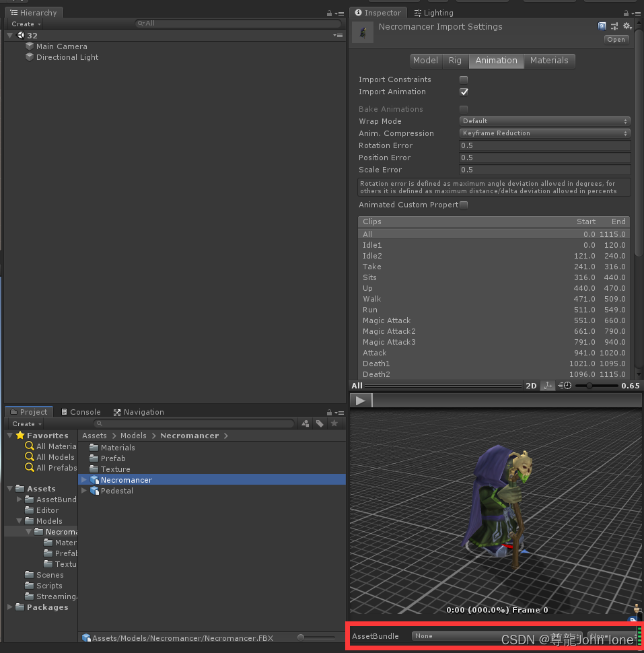Screen dimensions: 644x653
Task: Click the favorites star icon near search
Action: pyautogui.click(x=334, y=423)
